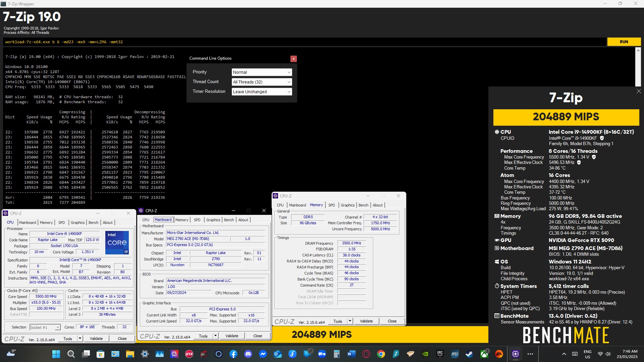This screenshot has height=362, width=644.
Task: Open taskbar Search
Action: pos(71,354)
